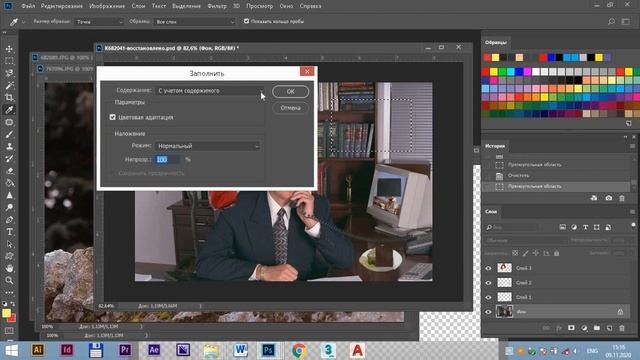Image resolution: width=640 pixels, height=360 pixels.
Task: Select the Move tool
Action: (x=9, y=49)
